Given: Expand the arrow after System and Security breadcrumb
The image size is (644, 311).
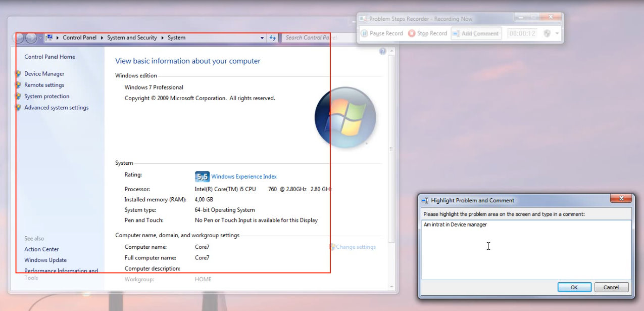Looking at the screenshot, I should [x=162, y=37].
